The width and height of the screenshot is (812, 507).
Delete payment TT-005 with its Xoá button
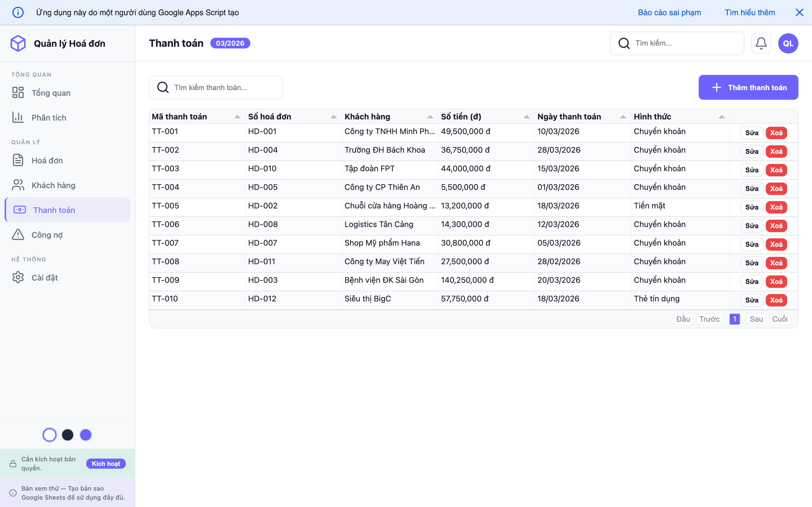777,207
